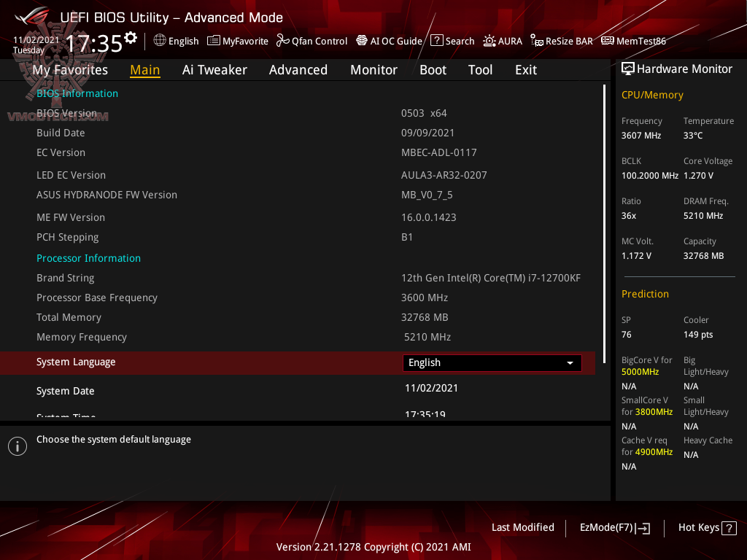Click EC Version value MBEC-ADL-0117
This screenshot has width=747, height=560.
(438, 153)
